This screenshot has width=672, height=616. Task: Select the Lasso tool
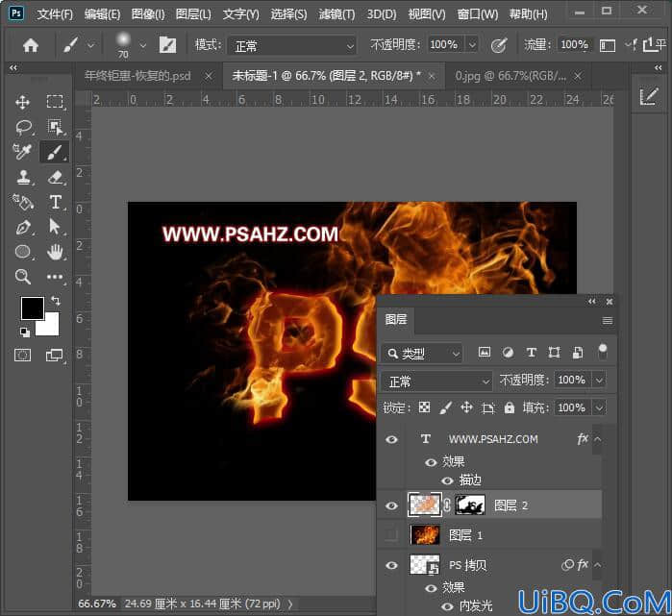pyautogui.click(x=23, y=127)
